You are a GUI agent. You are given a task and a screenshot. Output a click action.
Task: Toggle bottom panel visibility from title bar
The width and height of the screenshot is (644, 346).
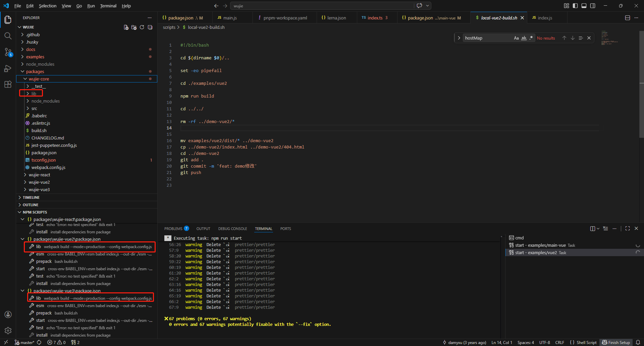(x=584, y=6)
